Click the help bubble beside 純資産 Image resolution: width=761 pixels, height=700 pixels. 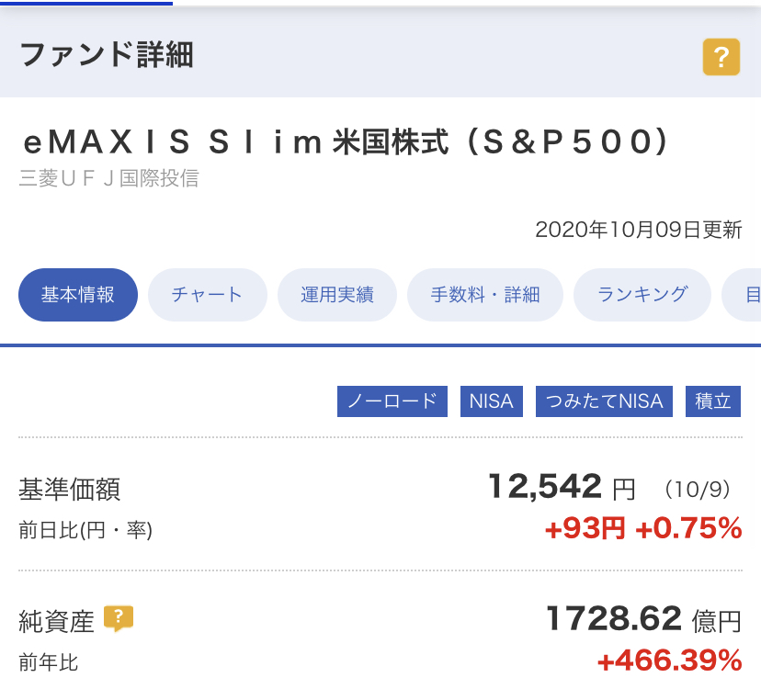point(119,618)
